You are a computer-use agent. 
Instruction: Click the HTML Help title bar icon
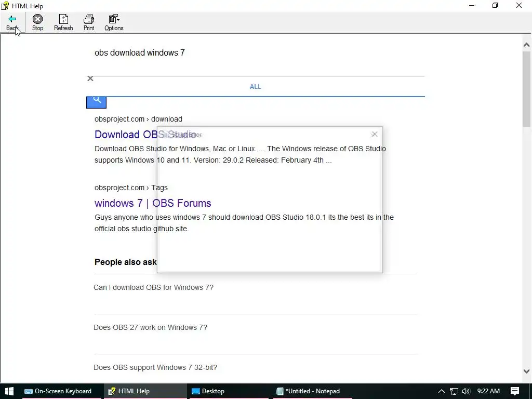click(5, 6)
